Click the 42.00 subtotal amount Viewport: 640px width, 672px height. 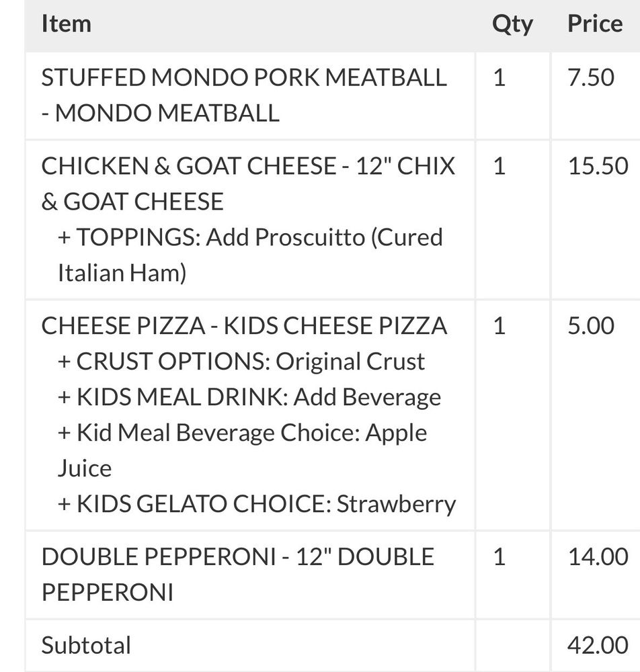coord(598,645)
